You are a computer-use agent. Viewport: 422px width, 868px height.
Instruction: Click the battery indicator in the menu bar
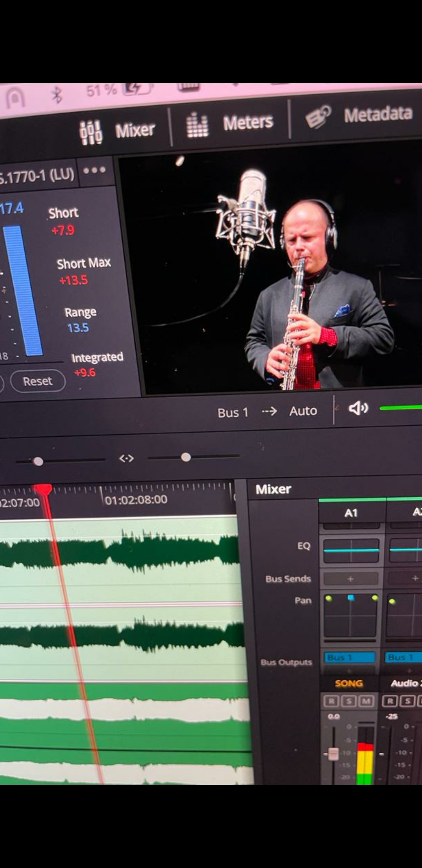(x=137, y=90)
